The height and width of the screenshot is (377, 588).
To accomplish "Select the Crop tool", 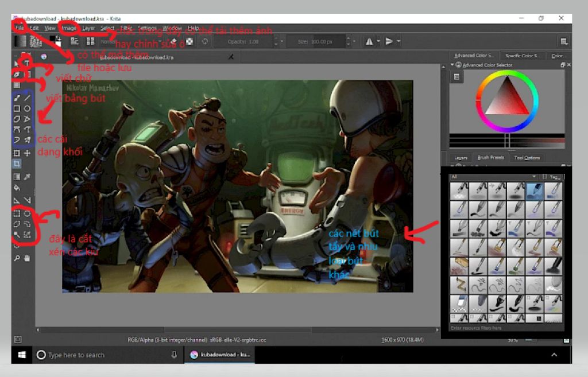I will [x=17, y=164].
